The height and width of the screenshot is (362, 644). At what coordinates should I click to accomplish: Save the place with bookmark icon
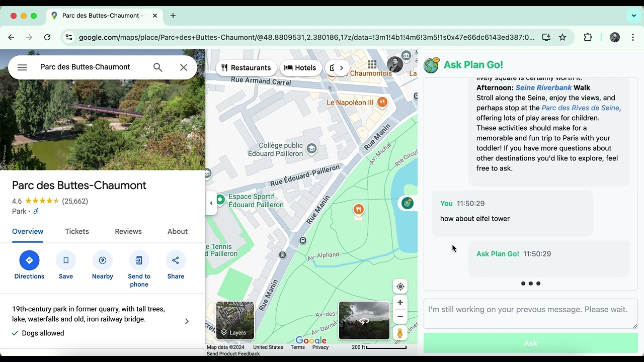pos(66,260)
